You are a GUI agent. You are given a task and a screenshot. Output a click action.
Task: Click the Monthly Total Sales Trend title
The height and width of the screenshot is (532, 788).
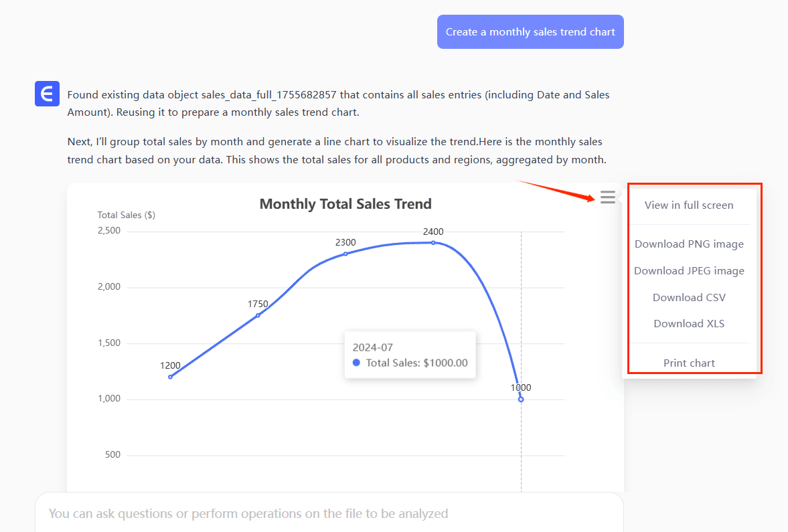(345, 204)
